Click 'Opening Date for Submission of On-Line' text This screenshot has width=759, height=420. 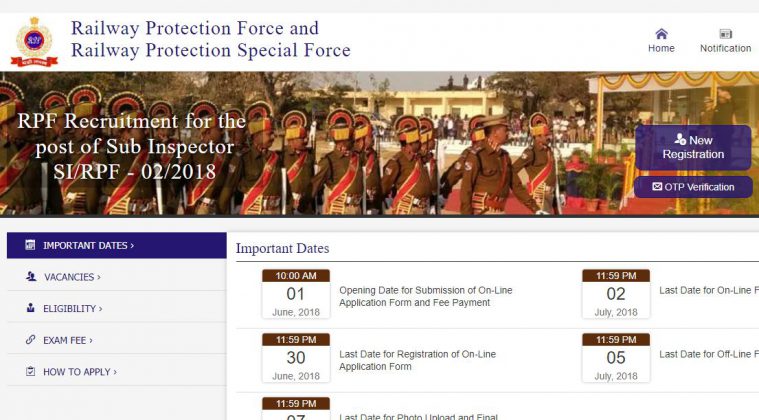[x=425, y=290]
